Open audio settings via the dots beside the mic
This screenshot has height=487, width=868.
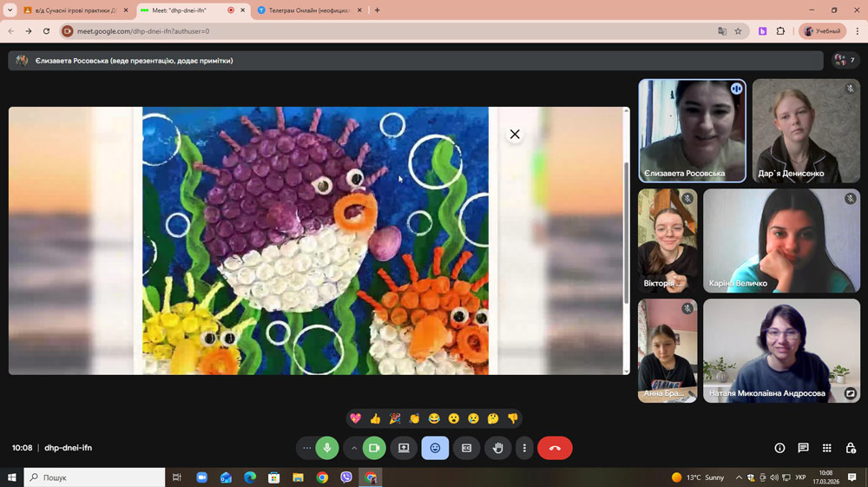pos(306,448)
